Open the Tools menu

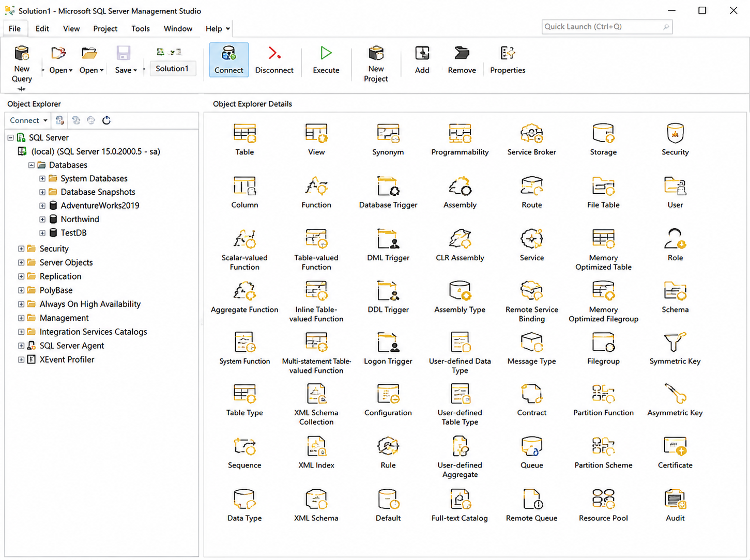point(141,28)
